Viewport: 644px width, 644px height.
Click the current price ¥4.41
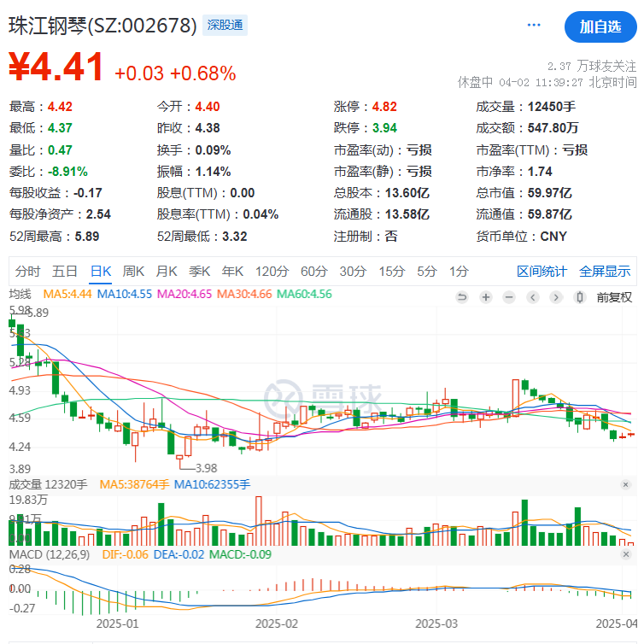[x=56, y=67]
